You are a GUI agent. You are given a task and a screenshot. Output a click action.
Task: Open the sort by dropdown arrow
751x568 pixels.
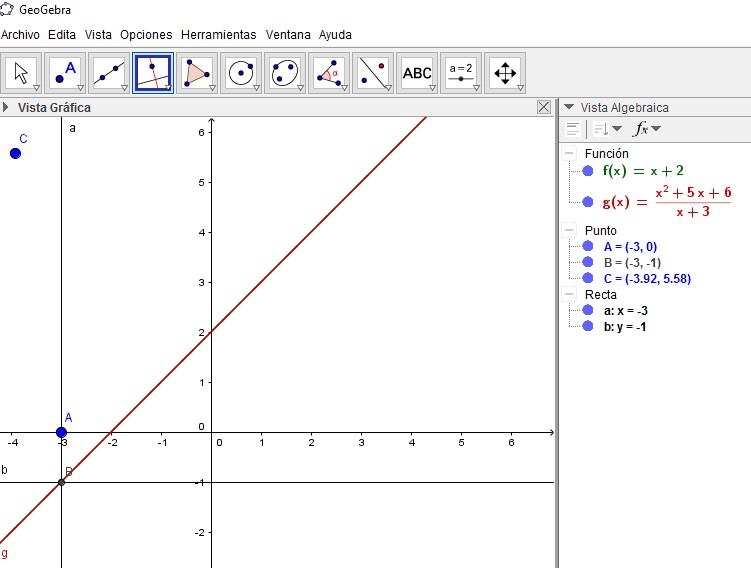(617, 128)
